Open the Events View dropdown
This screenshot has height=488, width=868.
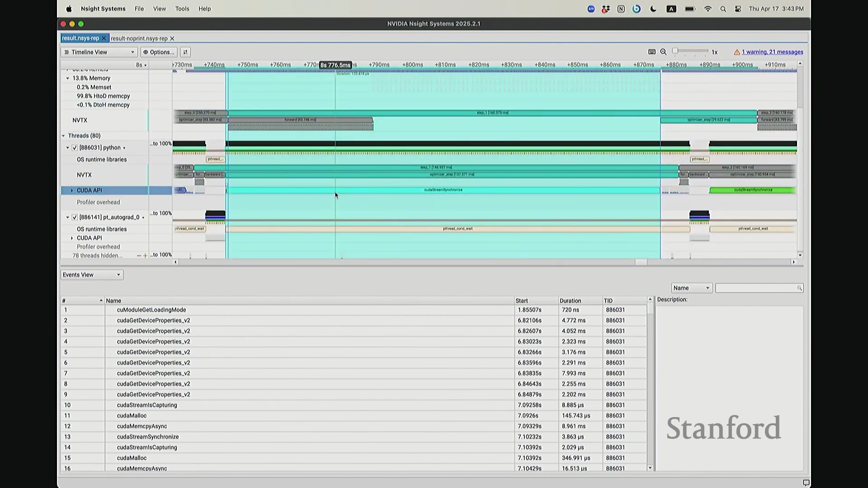point(92,275)
